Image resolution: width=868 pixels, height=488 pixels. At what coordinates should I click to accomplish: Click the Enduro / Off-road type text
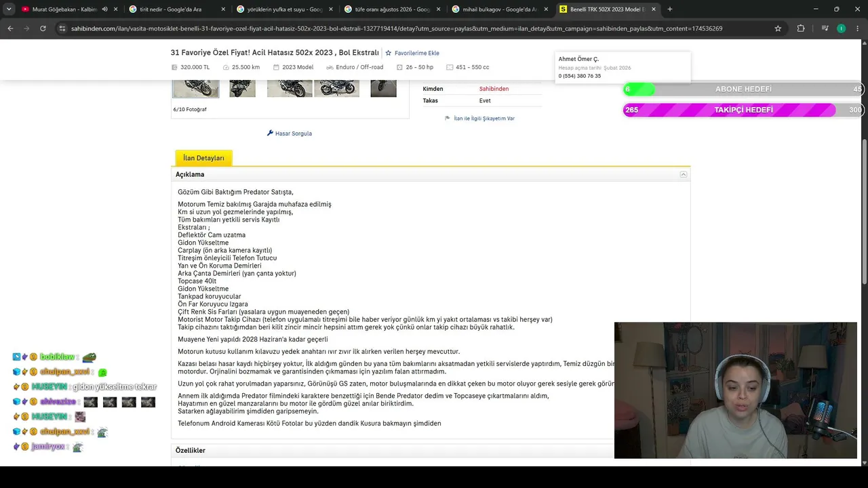pos(359,67)
